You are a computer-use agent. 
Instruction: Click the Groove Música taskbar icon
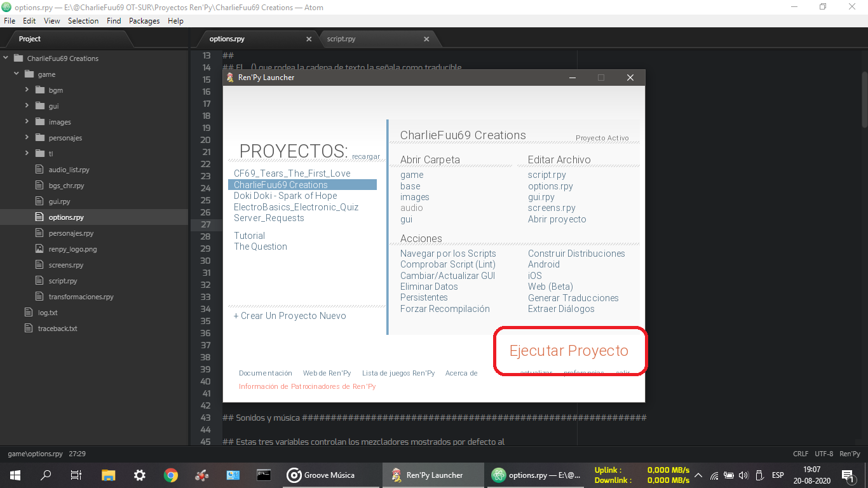321,475
